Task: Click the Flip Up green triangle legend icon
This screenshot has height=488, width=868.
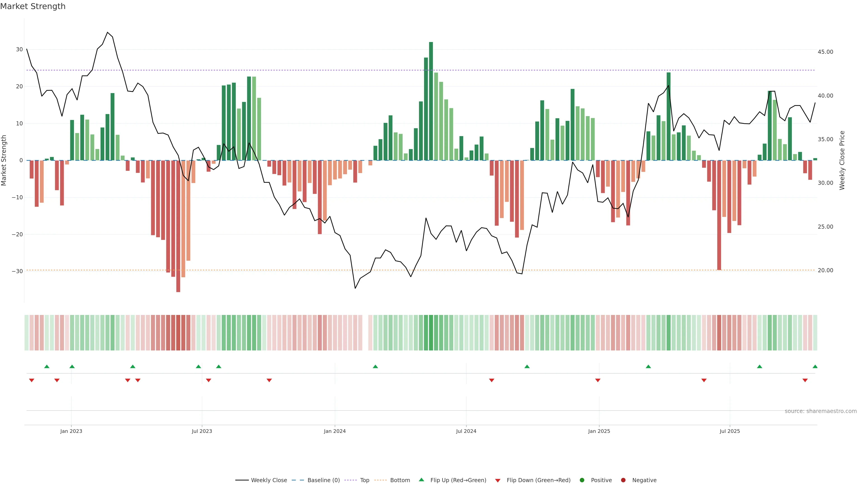Action: pos(421,480)
